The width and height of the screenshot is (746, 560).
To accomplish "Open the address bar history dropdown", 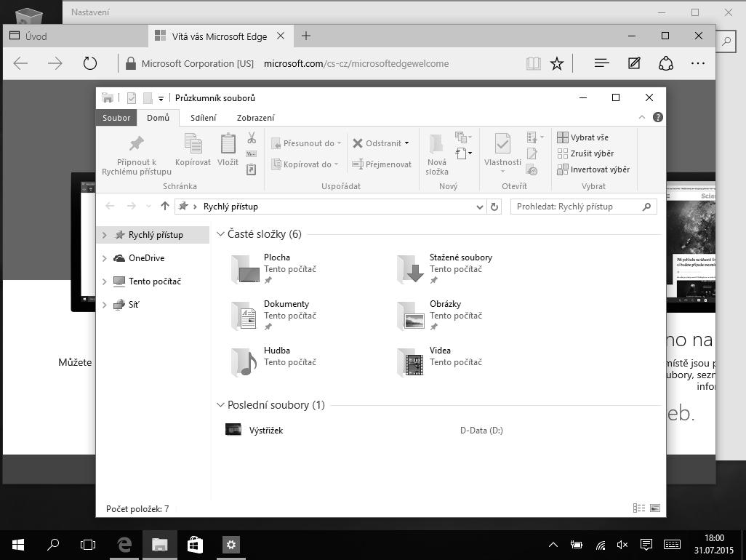I will (479, 207).
